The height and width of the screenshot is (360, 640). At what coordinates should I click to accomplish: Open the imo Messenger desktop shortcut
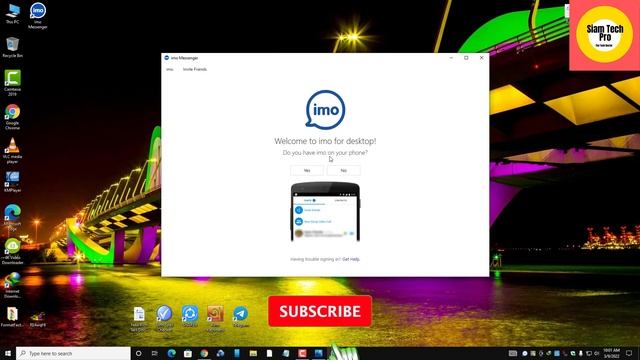(38, 16)
